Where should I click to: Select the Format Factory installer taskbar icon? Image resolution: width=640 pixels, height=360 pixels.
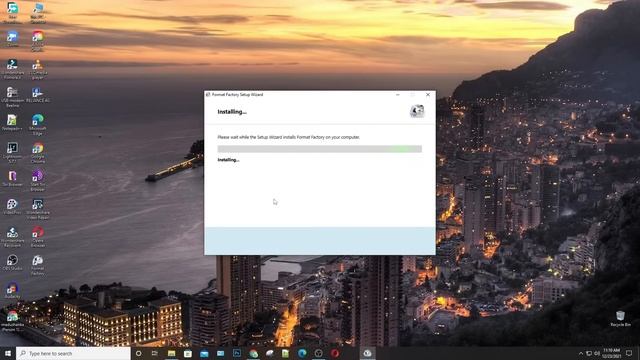[x=367, y=353]
